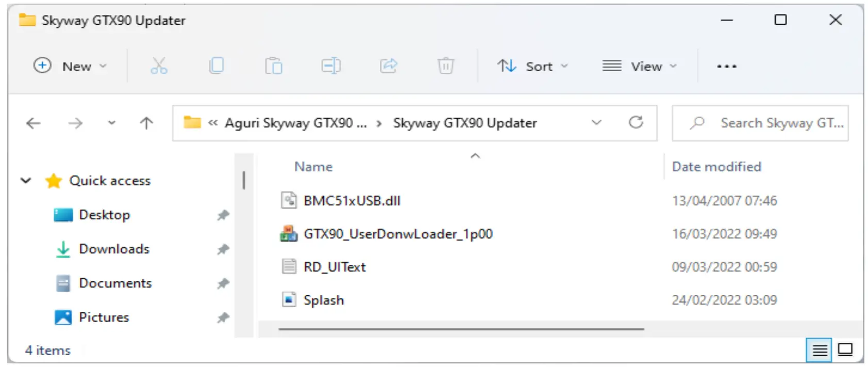Click the Copy icon in toolbar
Screen dimensions: 868x367
point(216,66)
